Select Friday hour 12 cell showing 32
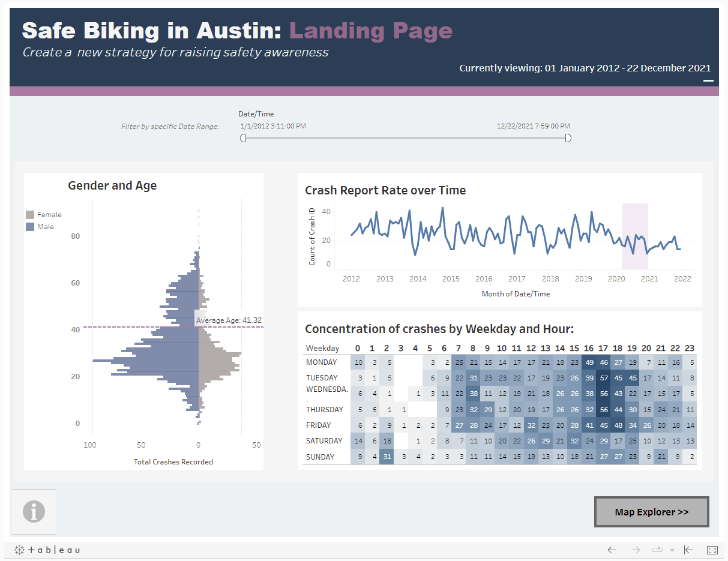Image resolution: width=728 pixels, height=561 pixels. 531,425
